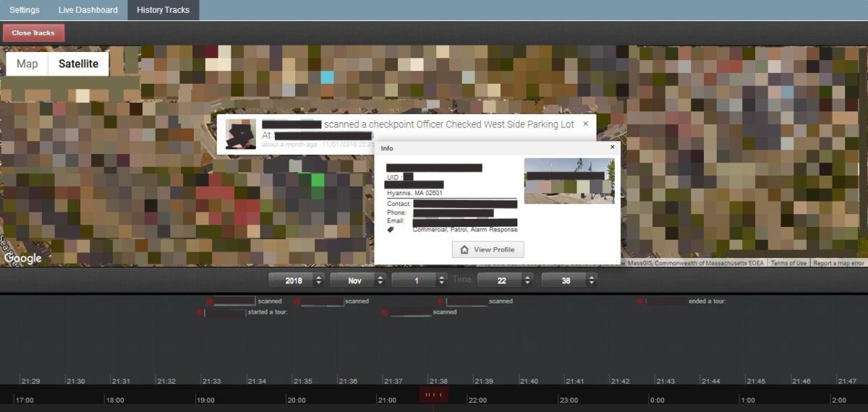Viewport: 868px width, 412px height.
Task: Close the Info popup window
Action: [612, 147]
